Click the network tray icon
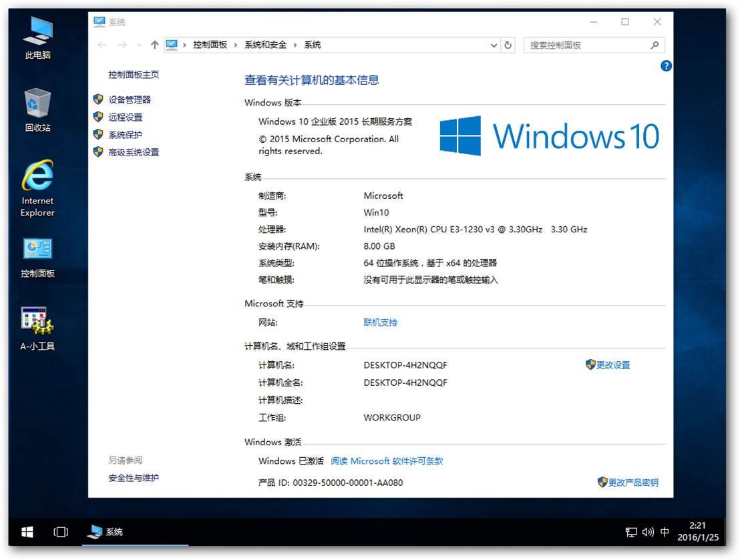740x560 pixels. [631, 532]
